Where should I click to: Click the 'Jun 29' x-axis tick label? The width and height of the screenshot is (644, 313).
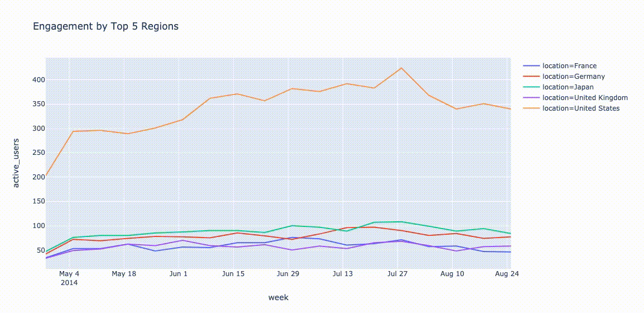[x=288, y=274]
